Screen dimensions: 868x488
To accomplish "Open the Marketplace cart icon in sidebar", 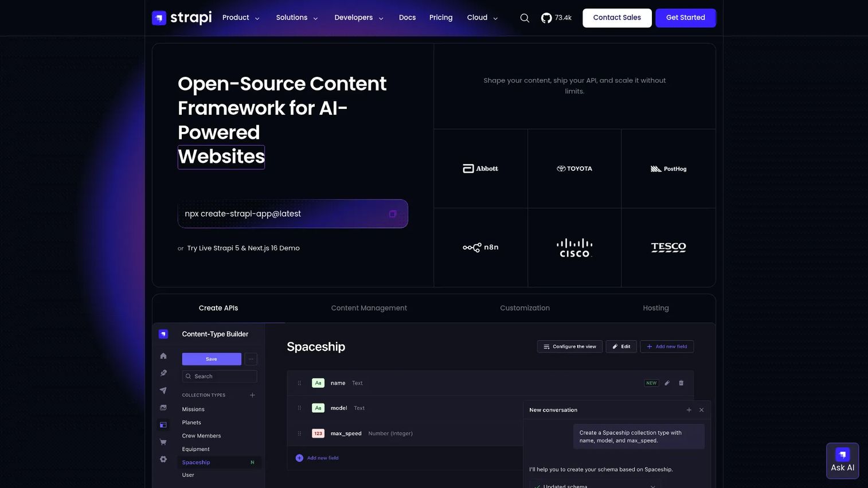I will (x=163, y=442).
